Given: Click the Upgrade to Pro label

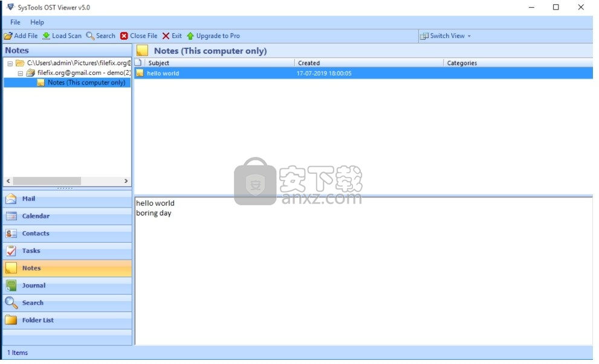Looking at the screenshot, I should click(218, 36).
